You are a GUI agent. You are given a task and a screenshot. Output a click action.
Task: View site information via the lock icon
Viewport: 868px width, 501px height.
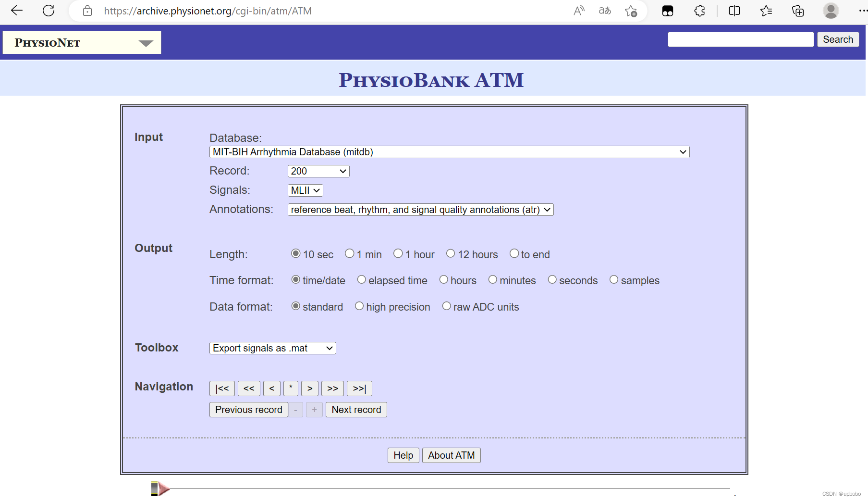[87, 11]
